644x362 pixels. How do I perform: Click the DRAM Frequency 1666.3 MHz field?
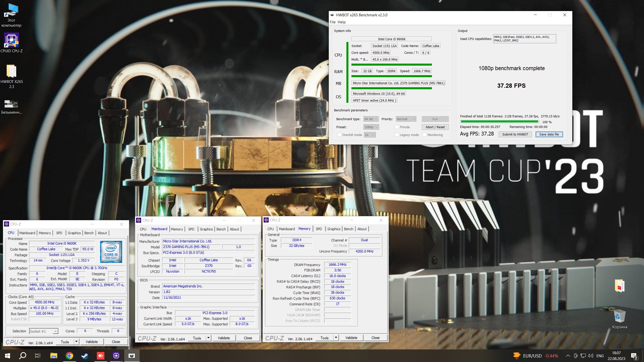coord(338,264)
